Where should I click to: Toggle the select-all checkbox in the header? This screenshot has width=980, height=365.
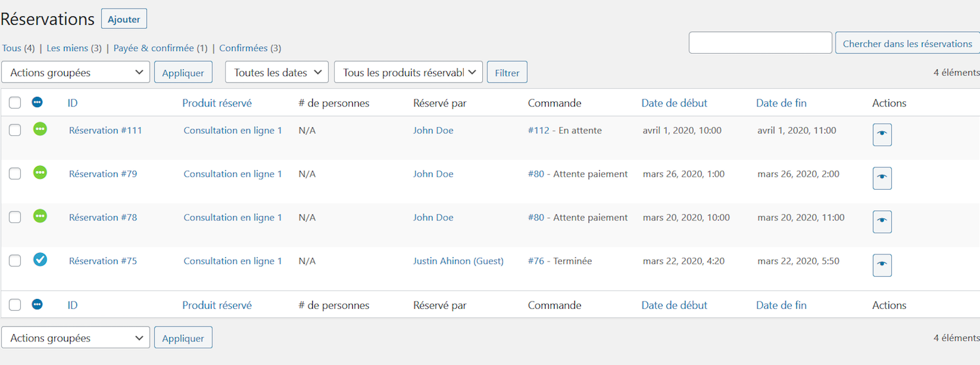coord(15,103)
